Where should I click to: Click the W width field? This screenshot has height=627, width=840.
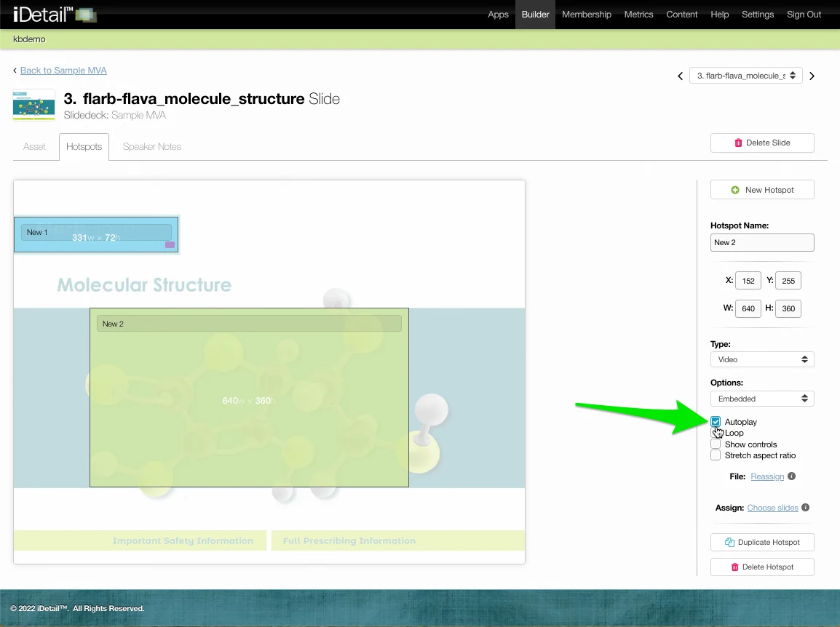click(x=748, y=308)
